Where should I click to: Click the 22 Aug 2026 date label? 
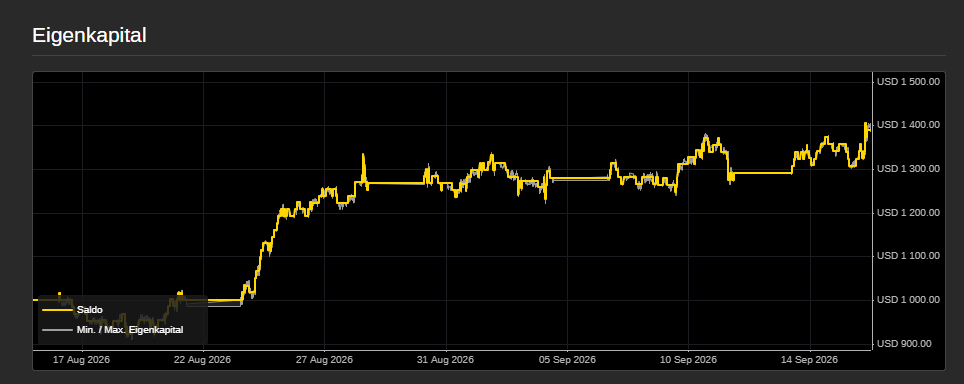point(203,360)
